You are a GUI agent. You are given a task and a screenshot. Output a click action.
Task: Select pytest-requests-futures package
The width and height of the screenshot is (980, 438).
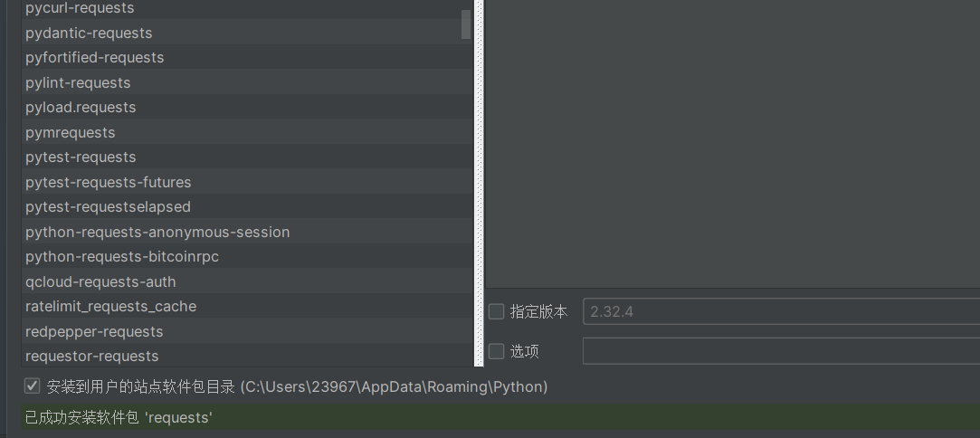coord(247,182)
